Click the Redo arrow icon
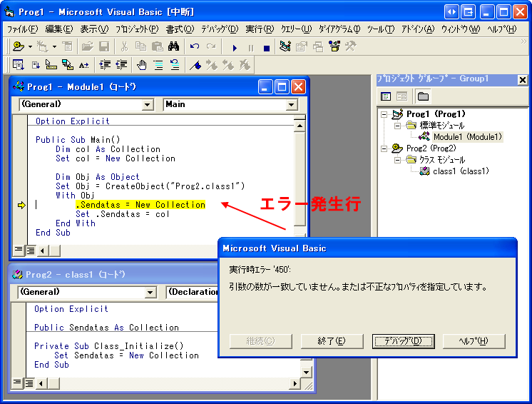 [211, 46]
